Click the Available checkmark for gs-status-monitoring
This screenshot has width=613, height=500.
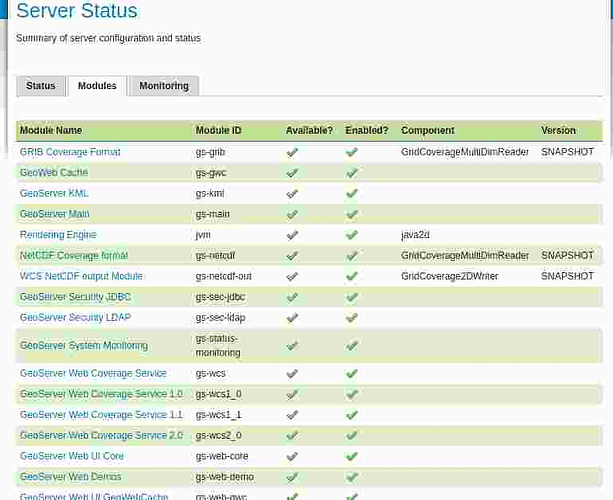[x=292, y=346]
